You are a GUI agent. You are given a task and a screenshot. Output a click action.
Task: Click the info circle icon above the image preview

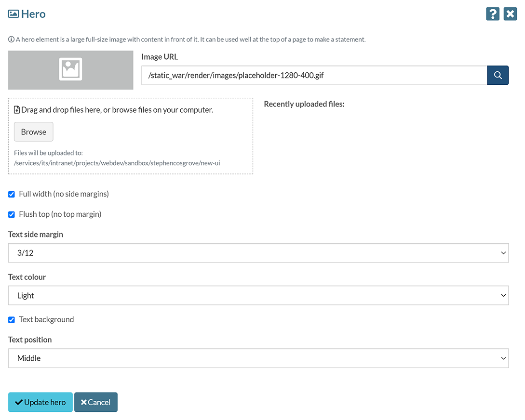click(11, 39)
